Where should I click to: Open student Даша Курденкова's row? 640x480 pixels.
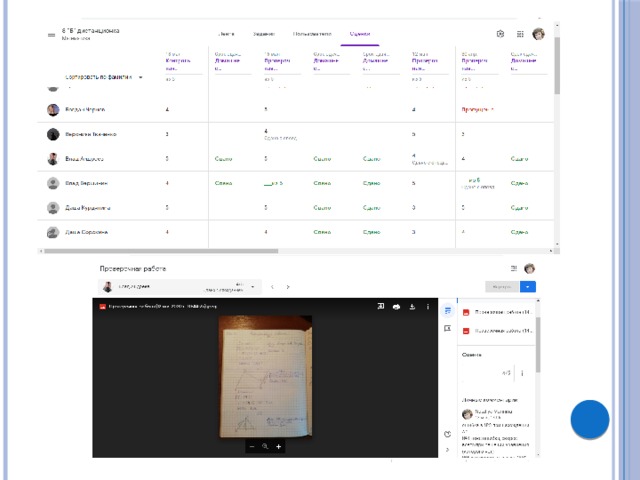tap(295, 208)
